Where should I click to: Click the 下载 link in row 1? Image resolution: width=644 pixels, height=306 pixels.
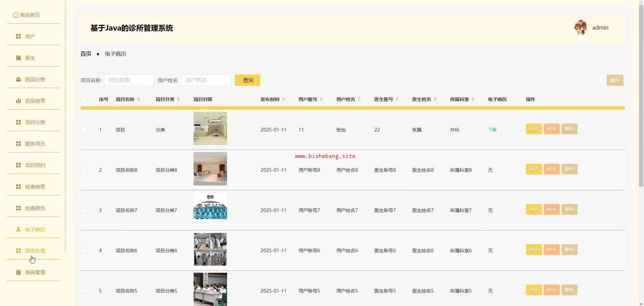(x=492, y=130)
